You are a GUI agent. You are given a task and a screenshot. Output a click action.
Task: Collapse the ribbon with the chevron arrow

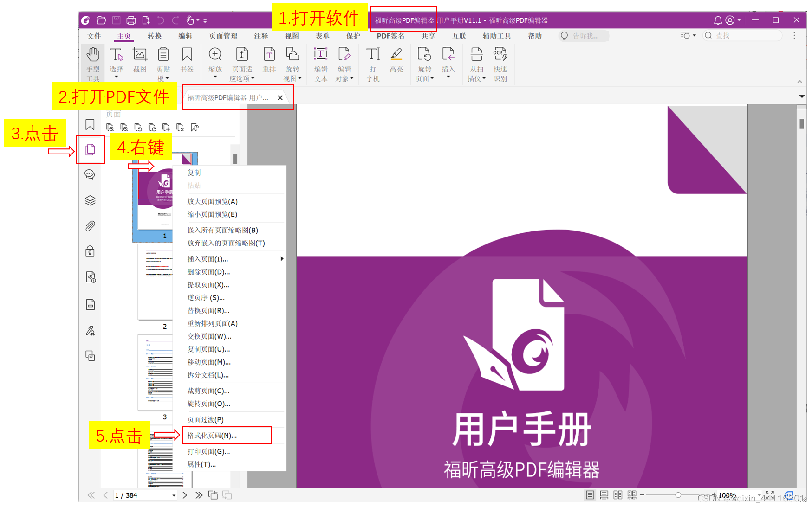pos(799,82)
